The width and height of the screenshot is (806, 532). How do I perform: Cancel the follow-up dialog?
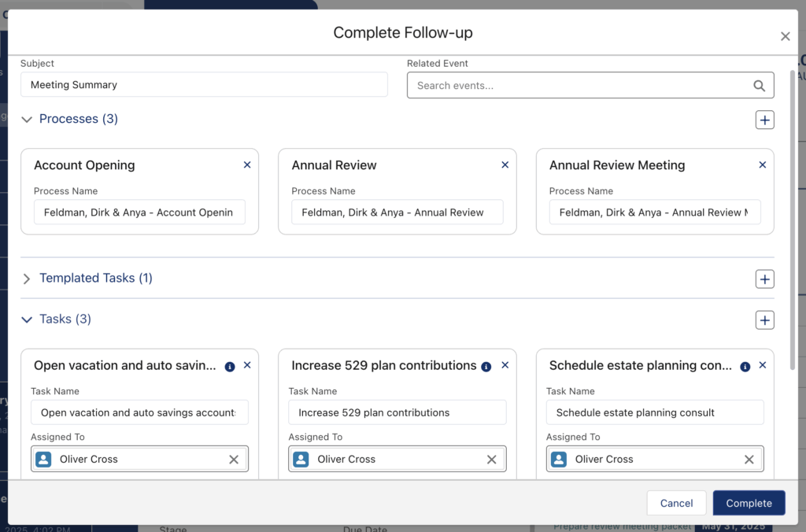pos(676,504)
